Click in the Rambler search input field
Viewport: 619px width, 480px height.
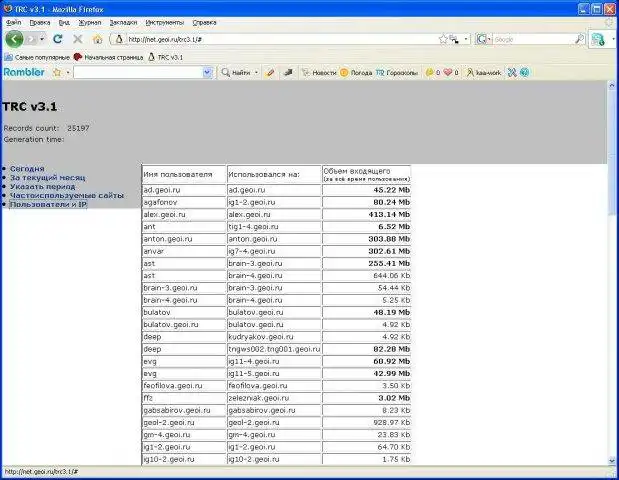coord(138,73)
